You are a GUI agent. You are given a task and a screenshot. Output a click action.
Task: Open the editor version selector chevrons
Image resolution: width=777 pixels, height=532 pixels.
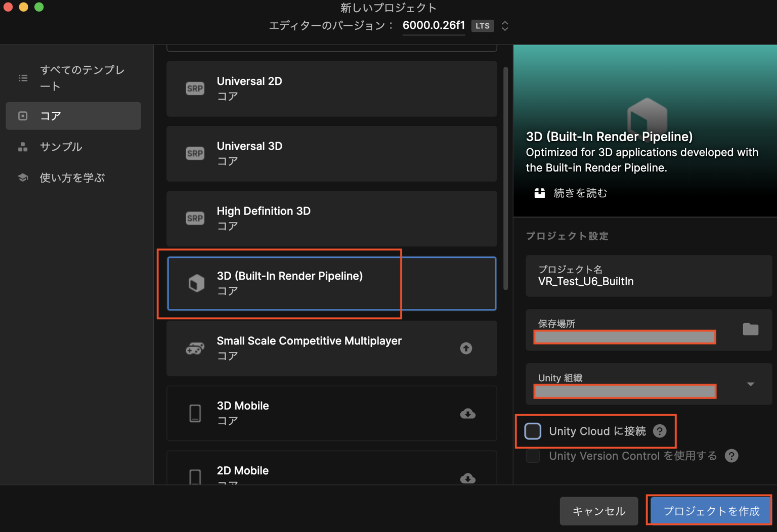tap(505, 25)
